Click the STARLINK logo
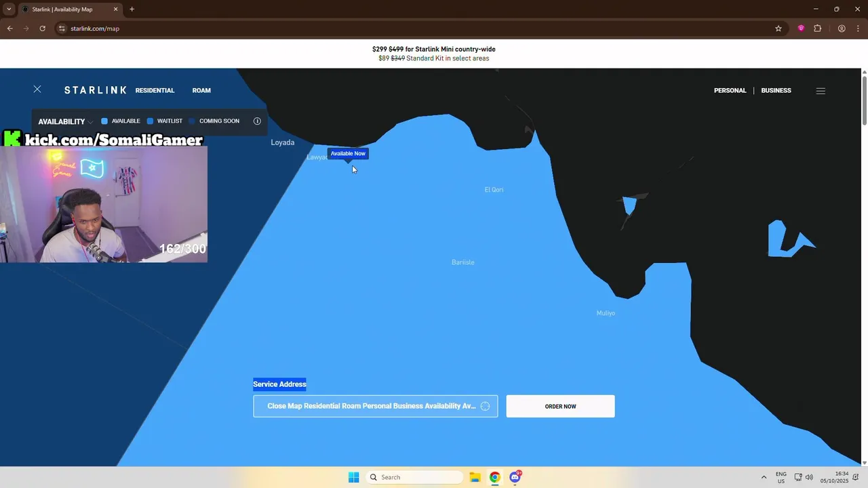The image size is (868, 488). (x=96, y=90)
